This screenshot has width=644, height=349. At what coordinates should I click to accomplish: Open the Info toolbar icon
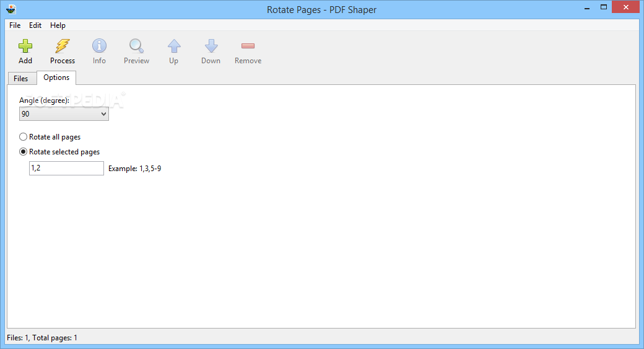click(99, 46)
